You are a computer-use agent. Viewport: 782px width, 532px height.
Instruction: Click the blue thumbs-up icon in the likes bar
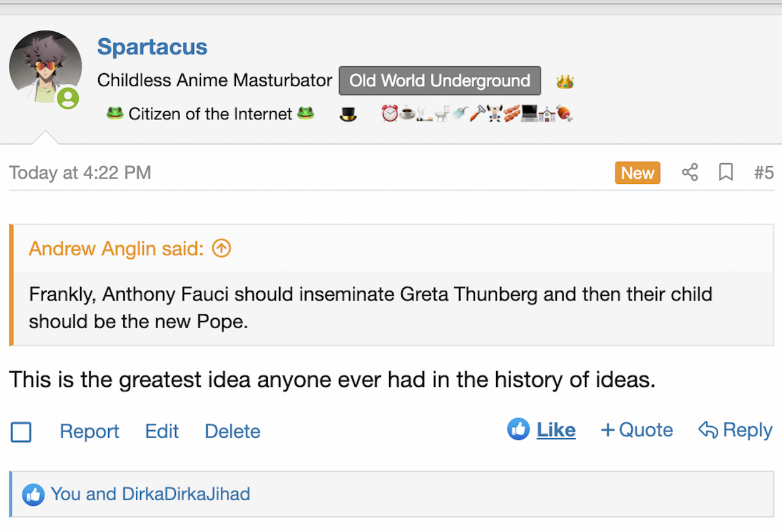33,494
